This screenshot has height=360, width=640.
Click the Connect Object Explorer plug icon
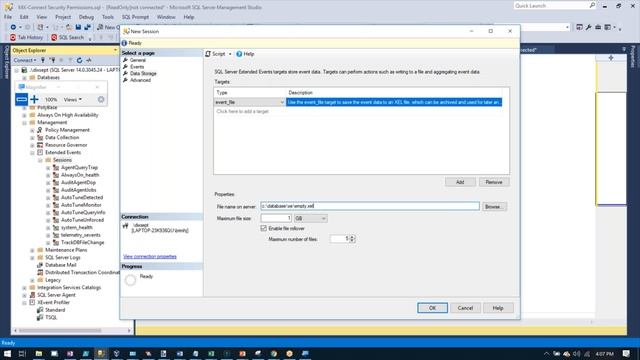pyautogui.click(x=42, y=60)
